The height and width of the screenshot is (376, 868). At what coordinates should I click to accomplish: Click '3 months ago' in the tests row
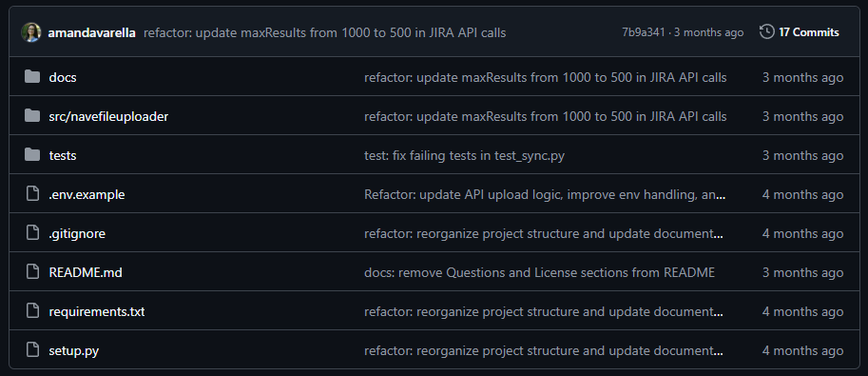click(x=802, y=155)
